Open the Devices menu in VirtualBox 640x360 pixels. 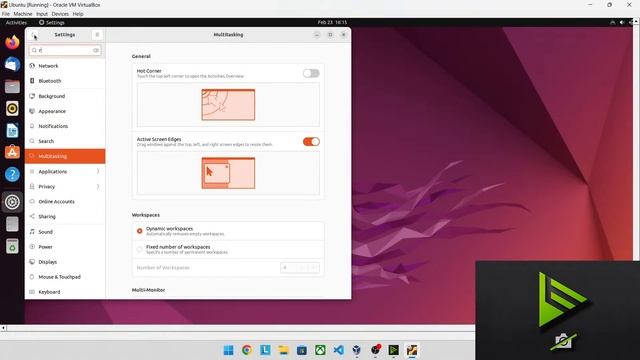60,14
